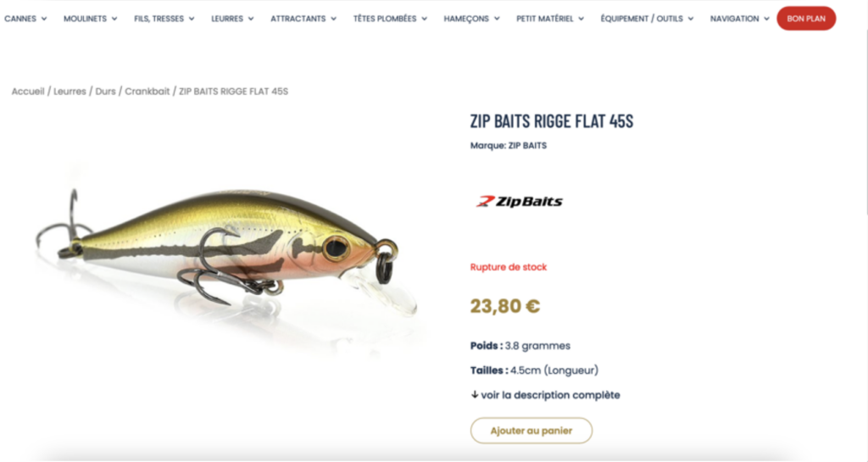Expand the CANNES menu chevron

click(44, 19)
